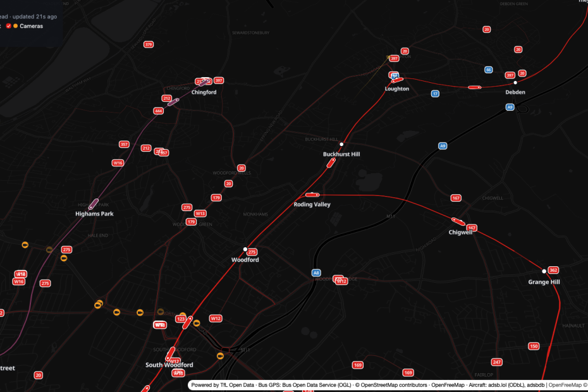
Task: Select the 379 bus marker
Action: [x=149, y=44]
